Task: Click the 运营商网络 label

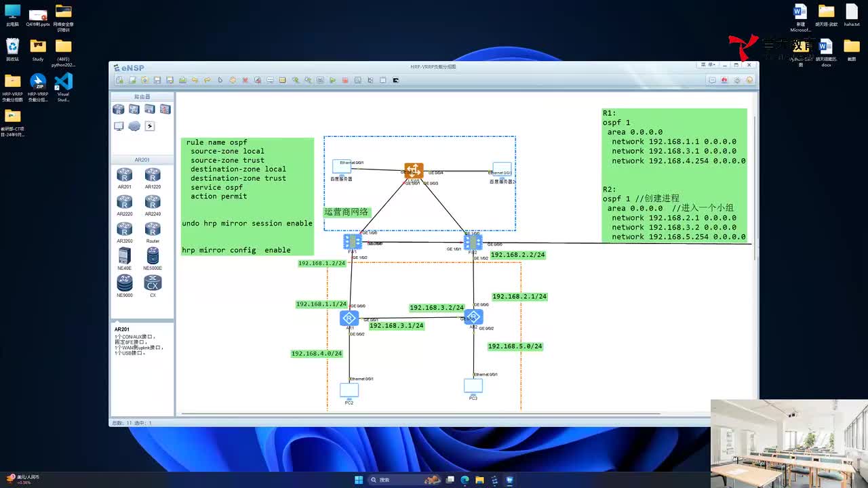Action: pos(347,212)
